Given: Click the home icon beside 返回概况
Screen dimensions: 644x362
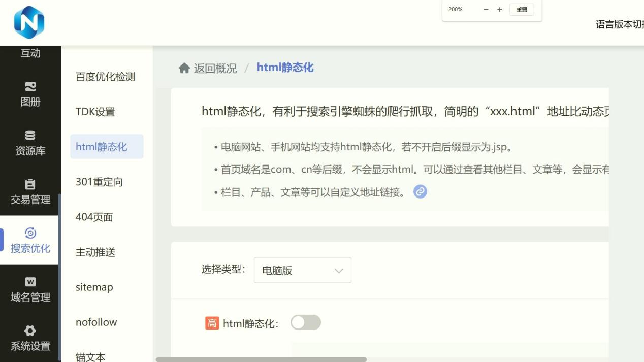Looking at the screenshot, I should point(184,68).
